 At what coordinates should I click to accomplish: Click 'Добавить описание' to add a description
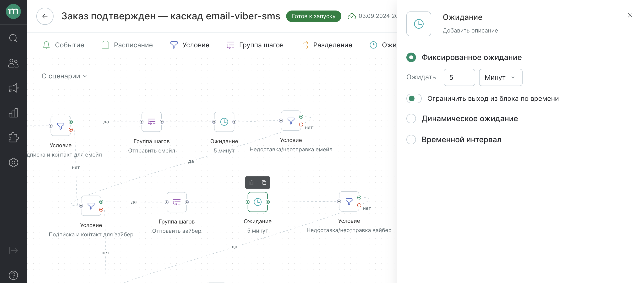point(470,31)
